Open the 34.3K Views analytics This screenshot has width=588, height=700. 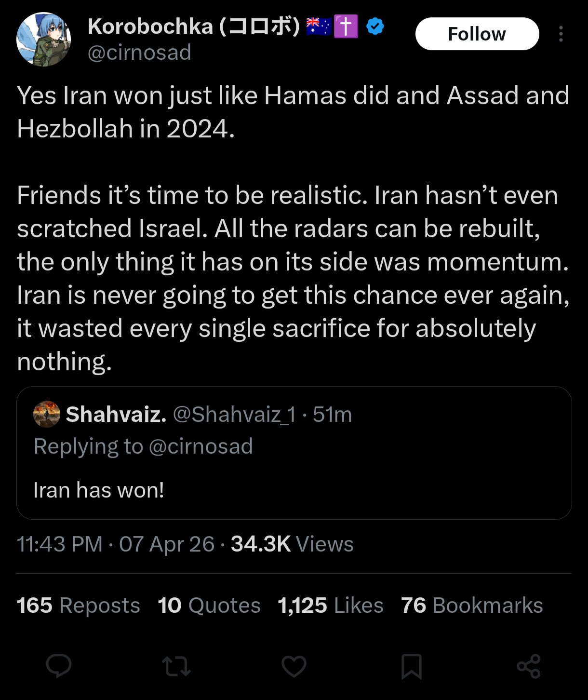[292, 544]
